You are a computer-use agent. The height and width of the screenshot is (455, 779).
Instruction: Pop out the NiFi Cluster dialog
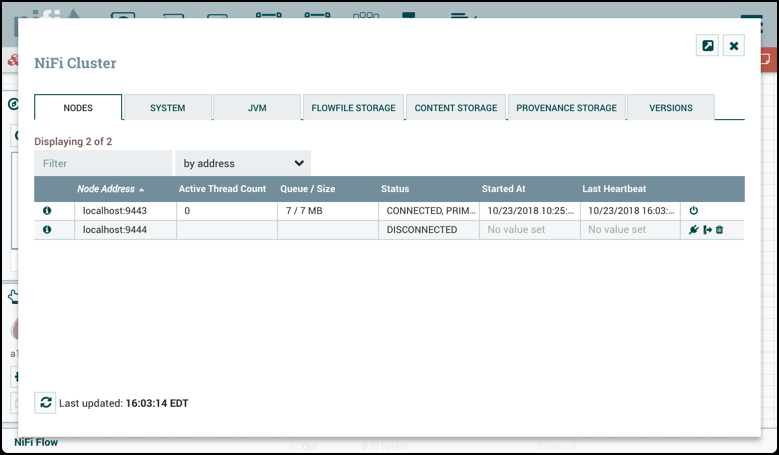tap(707, 46)
